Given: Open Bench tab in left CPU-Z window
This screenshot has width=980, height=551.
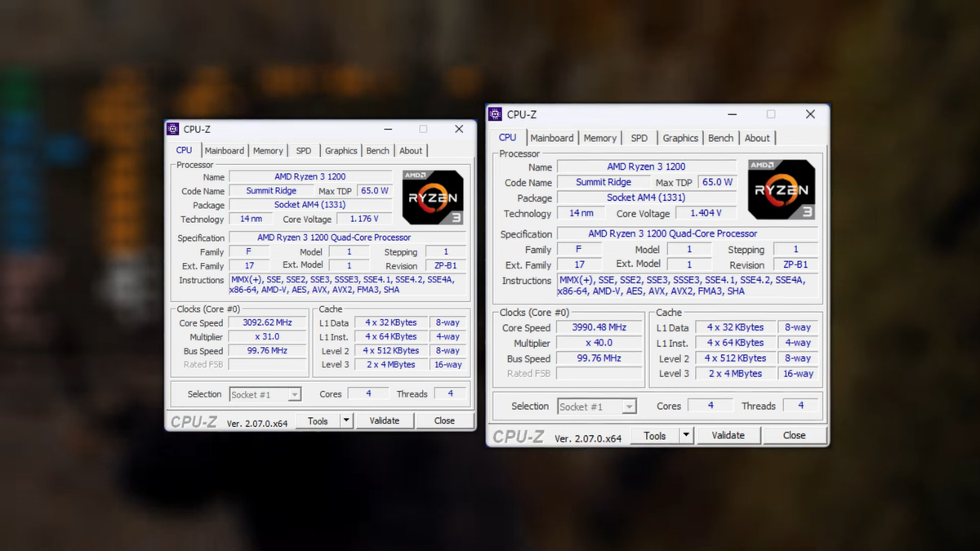Looking at the screenshot, I should pyautogui.click(x=377, y=151).
